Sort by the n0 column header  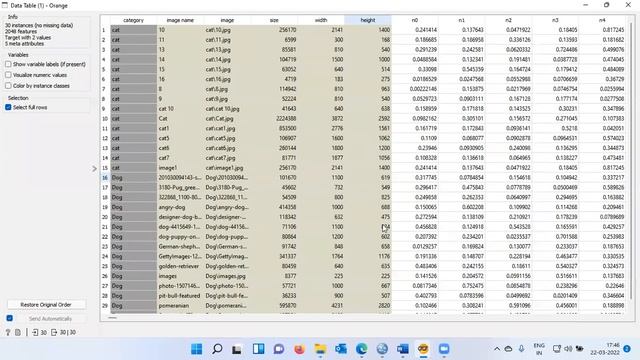click(x=415, y=20)
